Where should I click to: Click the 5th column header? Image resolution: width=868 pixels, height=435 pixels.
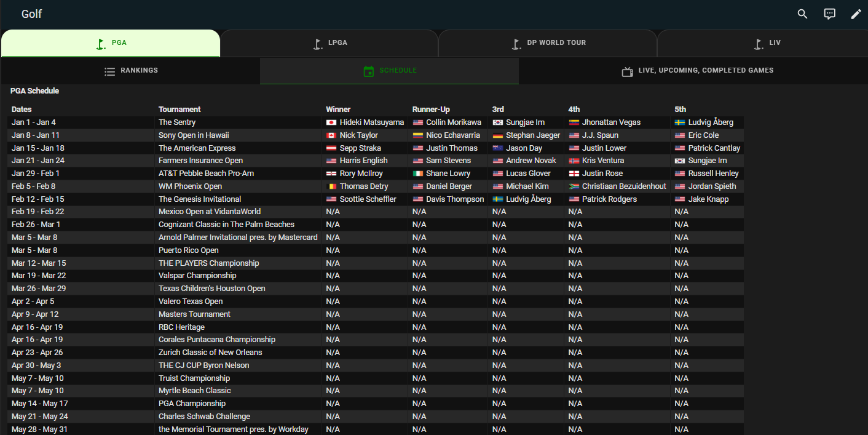click(680, 110)
